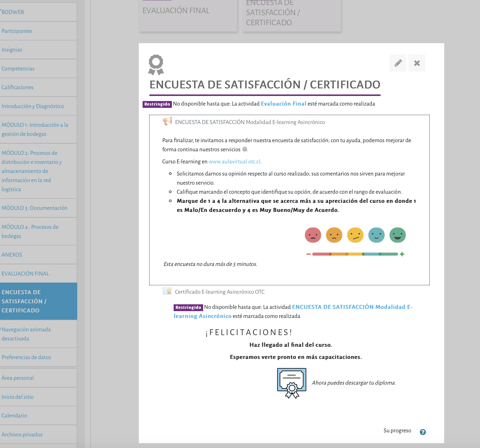Select the red angry smiley face
The width and height of the screenshot is (480, 448).
click(313, 235)
